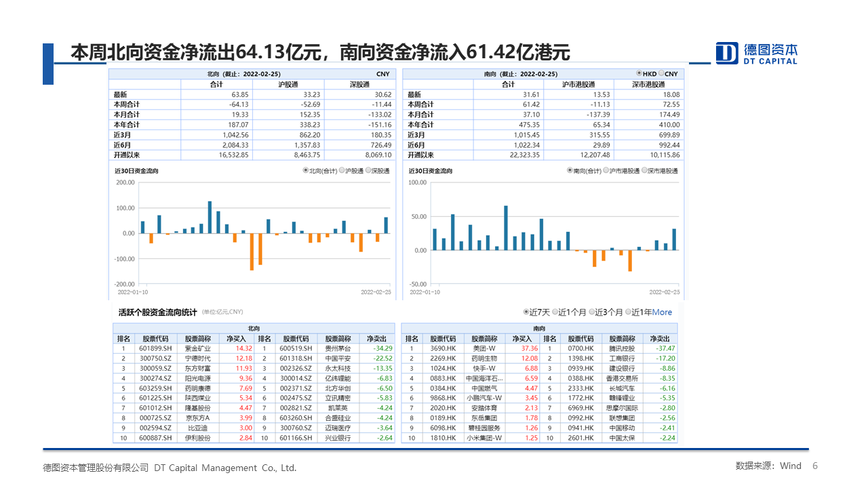Click the 净买入 column header in 北向 table
The image size is (868, 488).
pyautogui.click(x=237, y=339)
